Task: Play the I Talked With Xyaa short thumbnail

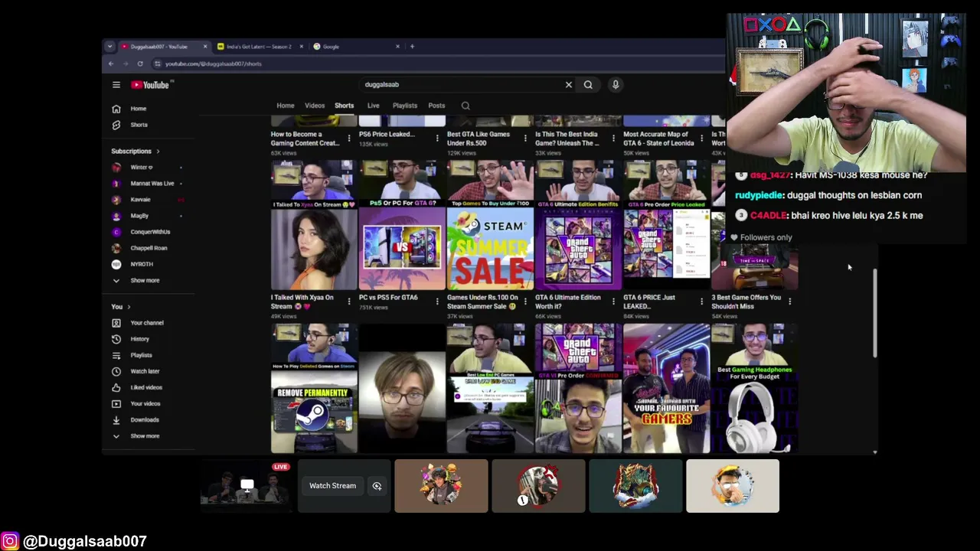Action: [x=314, y=225]
